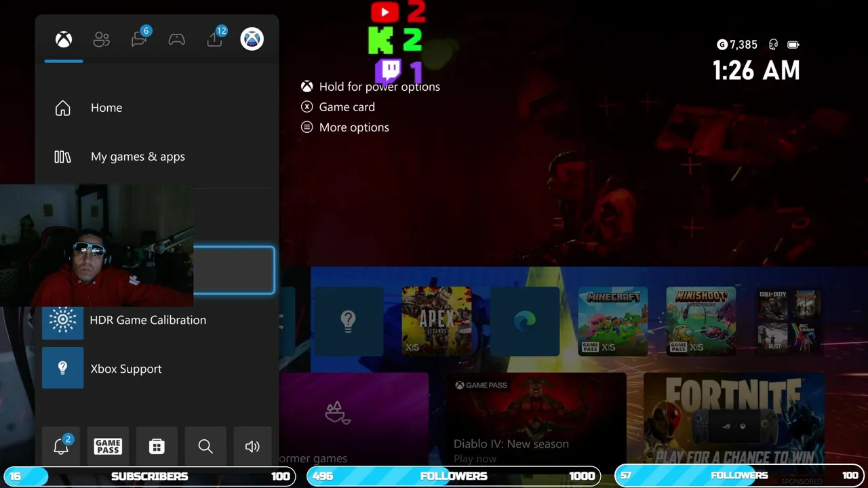Open the Call of Duty games group tile

[x=789, y=321]
